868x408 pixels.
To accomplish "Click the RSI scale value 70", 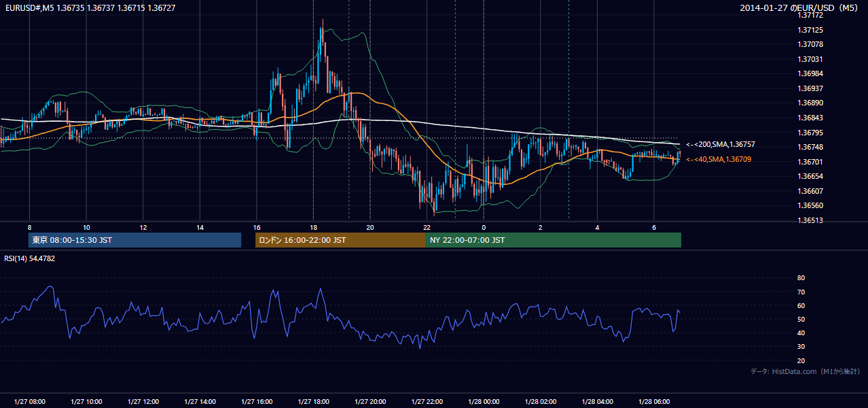I will click(801, 292).
